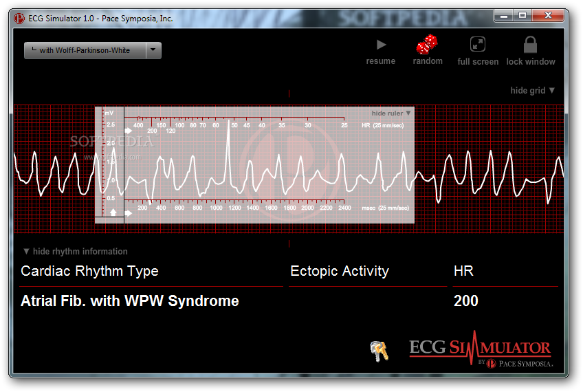This screenshot has width=583, height=392.
Task: Click the lock window padlock icon
Action: 530,45
